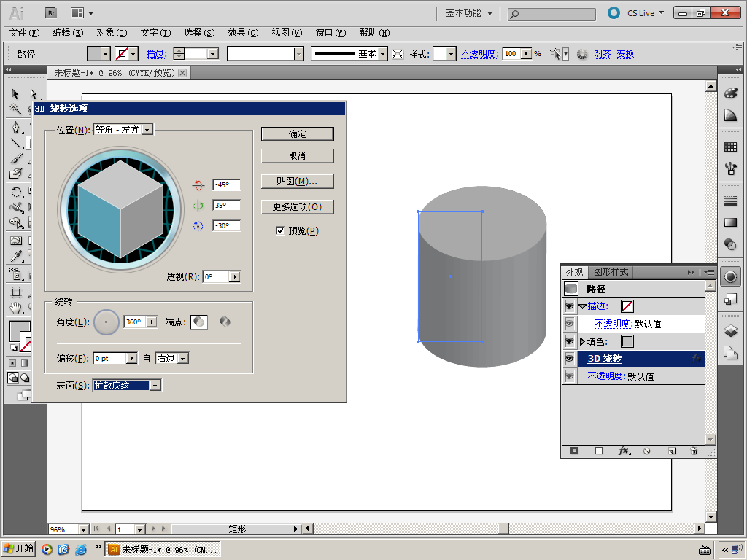Screen dimensions: 747x560
Task: Pick the Magic Wand tool
Action: click(x=15, y=109)
